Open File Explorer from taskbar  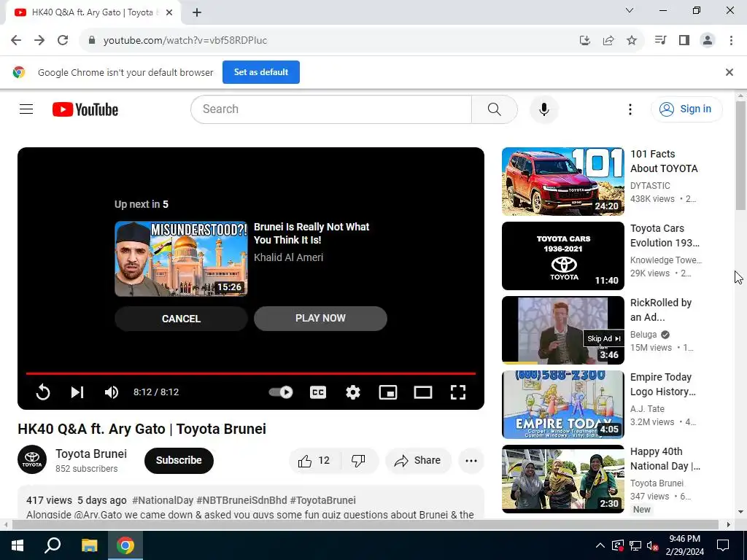tap(89, 545)
